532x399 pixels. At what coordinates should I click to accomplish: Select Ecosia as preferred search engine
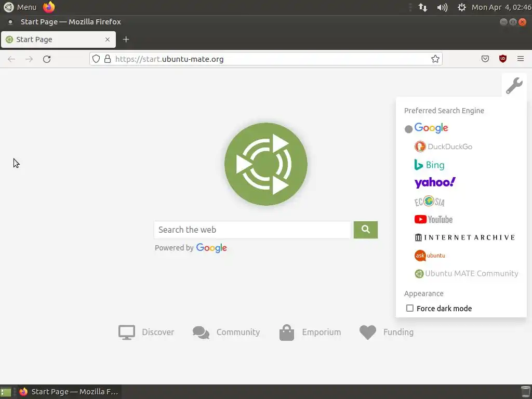tap(429, 201)
